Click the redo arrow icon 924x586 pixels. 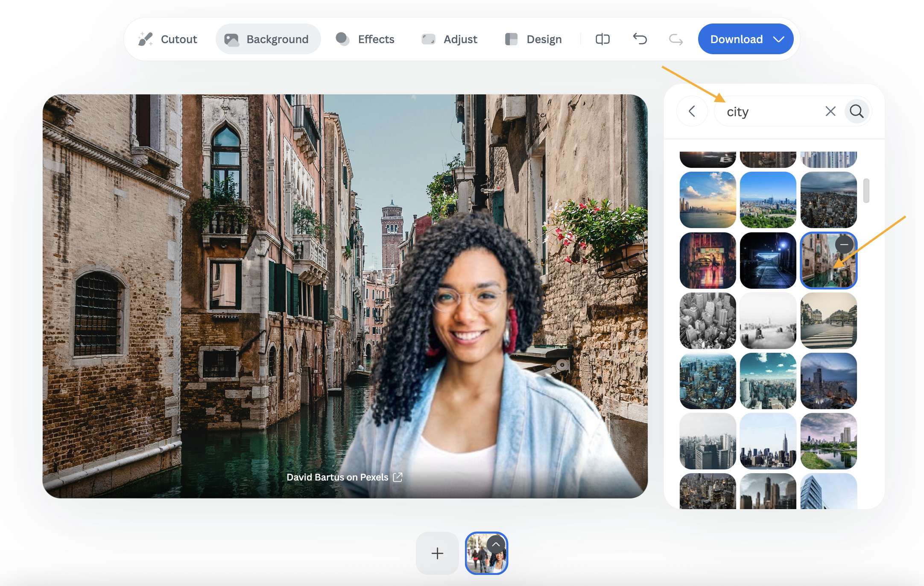tap(675, 39)
